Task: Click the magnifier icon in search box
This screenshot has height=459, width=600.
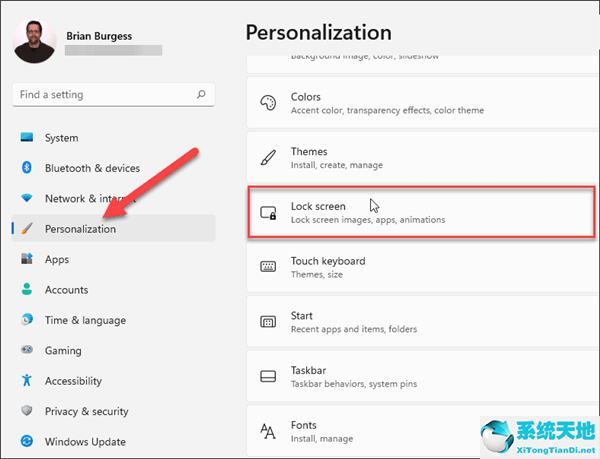Action: (x=201, y=95)
